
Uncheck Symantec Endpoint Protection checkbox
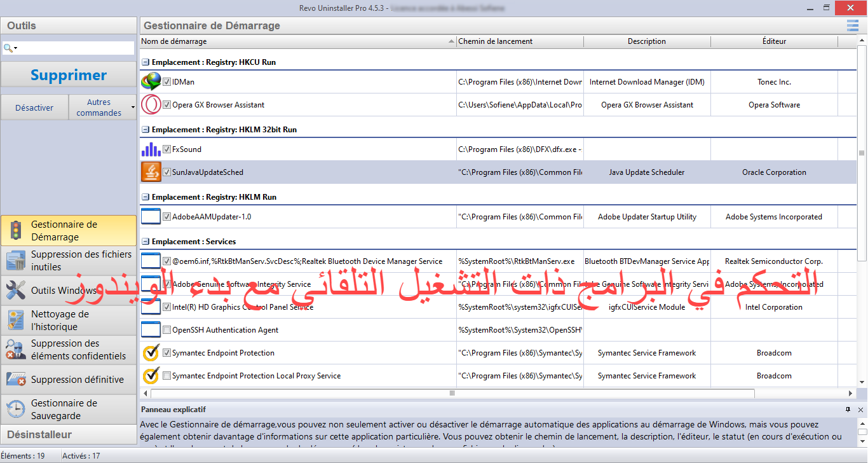(166, 352)
